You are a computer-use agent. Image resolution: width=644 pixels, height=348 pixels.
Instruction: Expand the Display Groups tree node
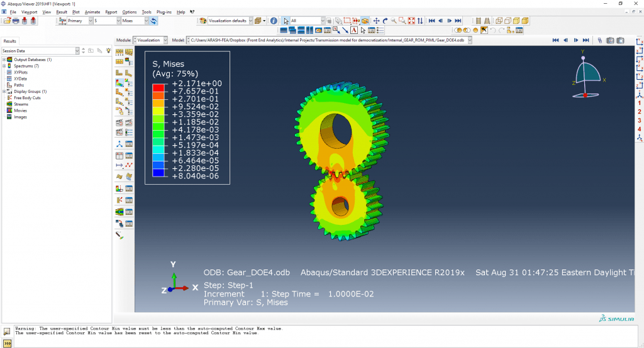click(4, 91)
